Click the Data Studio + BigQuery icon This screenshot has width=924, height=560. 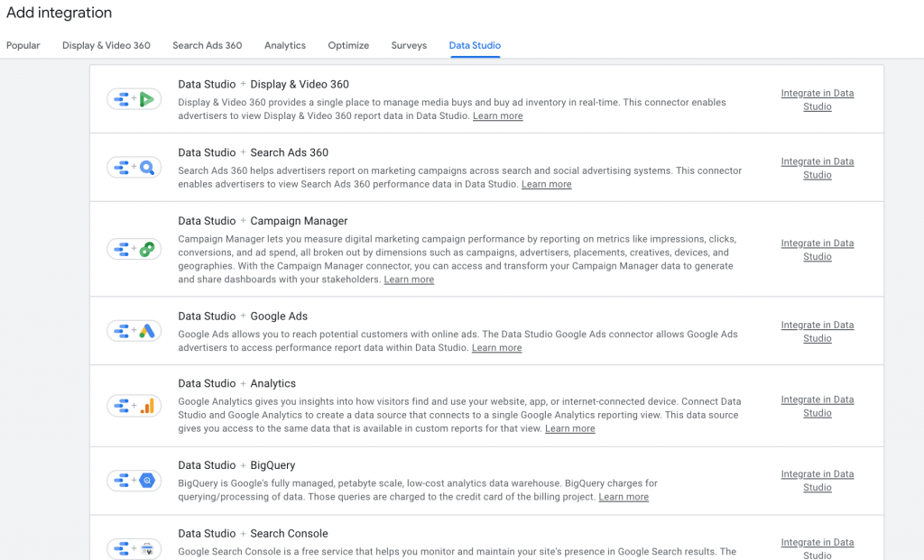pyautogui.click(x=134, y=481)
